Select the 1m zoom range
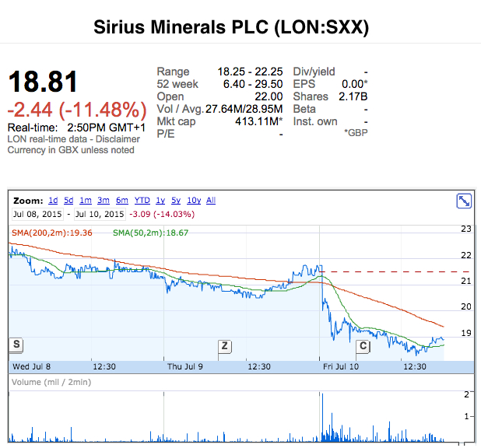The height and width of the screenshot is (448, 481). [x=86, y=200]
